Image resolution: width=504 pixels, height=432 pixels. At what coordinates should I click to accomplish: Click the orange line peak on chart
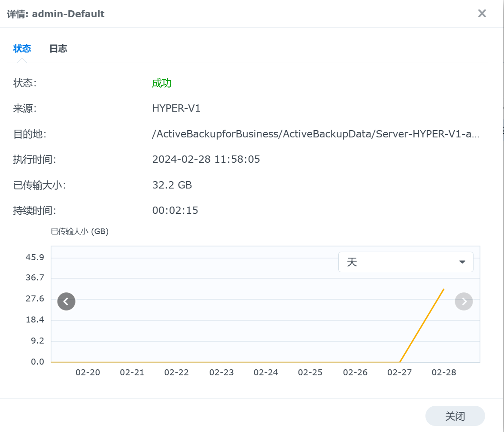(443, 289)
